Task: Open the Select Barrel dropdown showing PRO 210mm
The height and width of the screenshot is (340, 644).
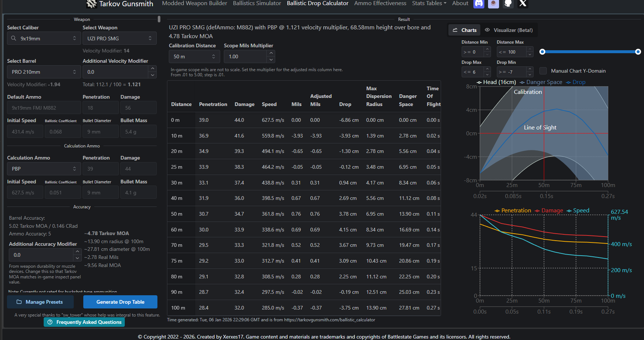Action: [44, 72]
